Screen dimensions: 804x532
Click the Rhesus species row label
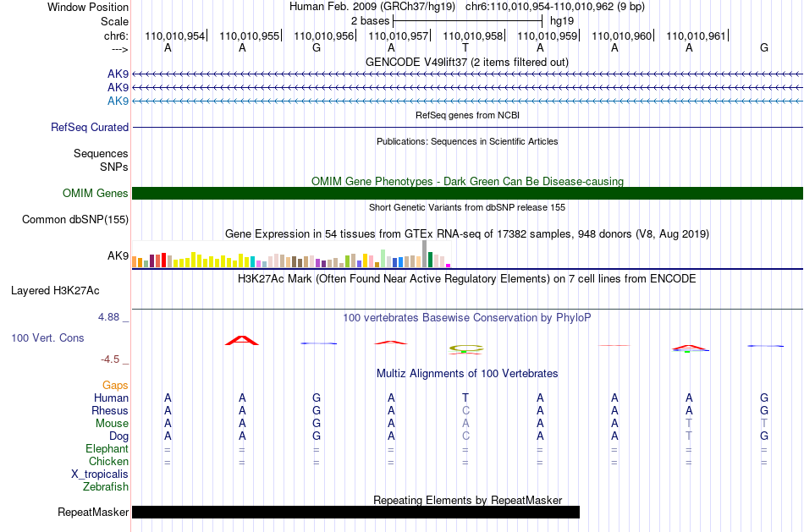[110, 411]
